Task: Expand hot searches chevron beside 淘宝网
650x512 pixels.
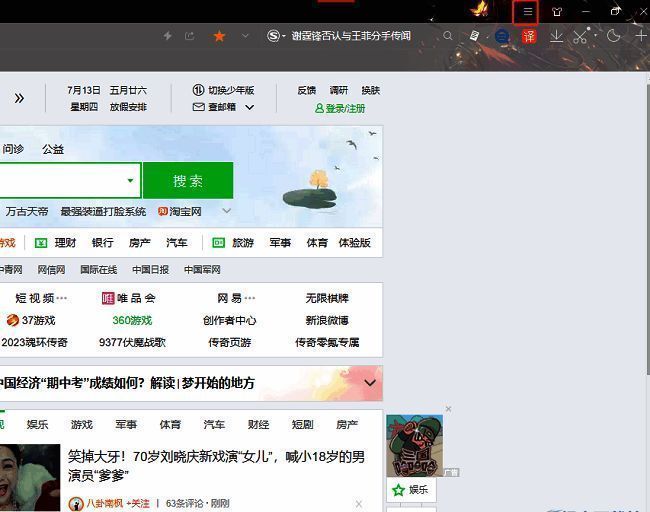Action: [x=227, y=211]
